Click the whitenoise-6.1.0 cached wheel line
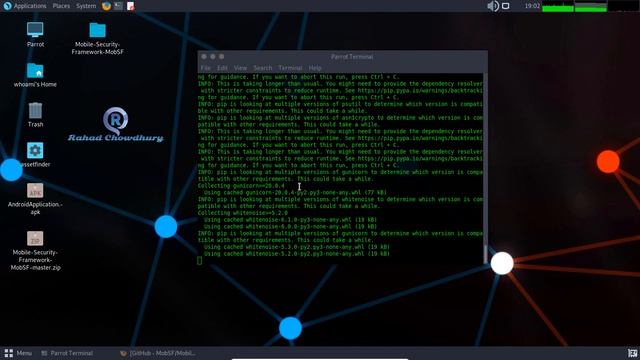Viewport: 640px width, 360px height. pos(290,220)
